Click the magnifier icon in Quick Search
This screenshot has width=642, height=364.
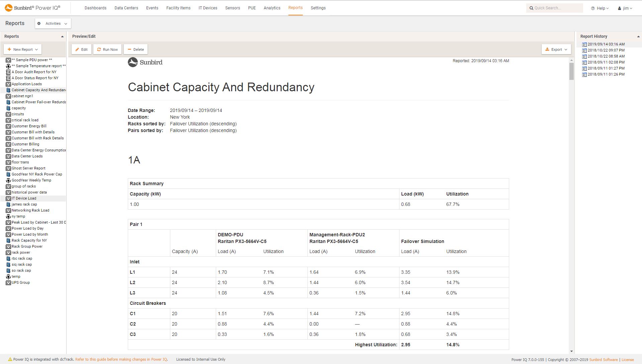click(x=532, y=8)
